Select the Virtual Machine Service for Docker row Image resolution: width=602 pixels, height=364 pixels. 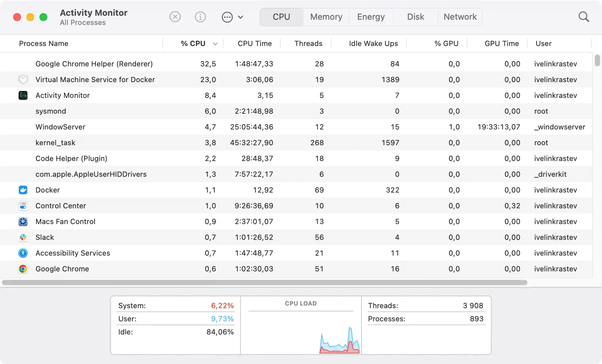click(x=296, y=80)
